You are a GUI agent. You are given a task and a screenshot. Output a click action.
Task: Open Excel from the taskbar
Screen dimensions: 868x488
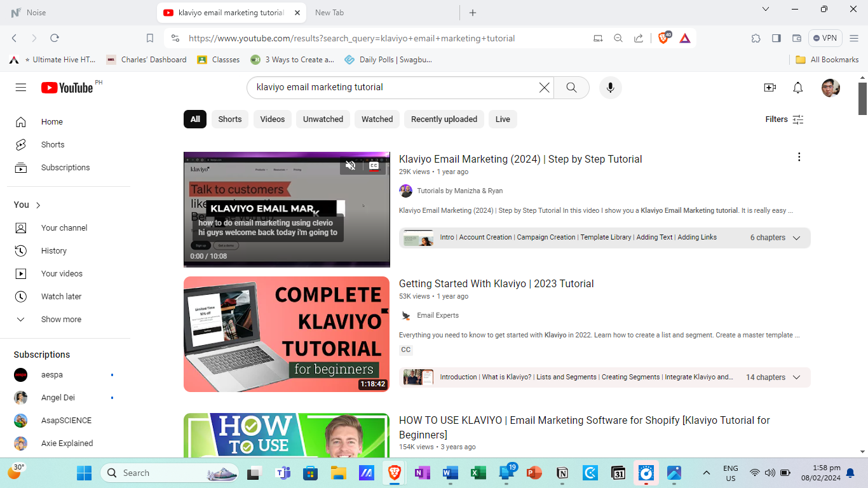[x=478, y=473]
